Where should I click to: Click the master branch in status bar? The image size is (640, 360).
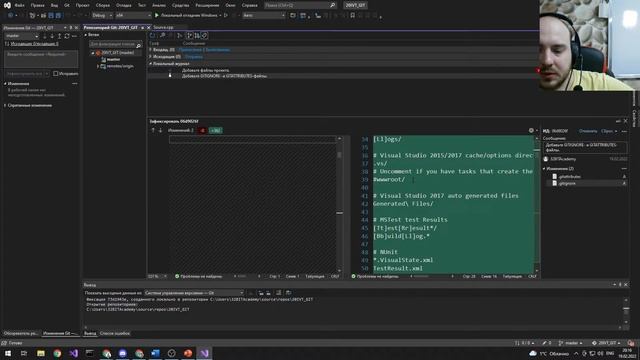tap(571, 343)
